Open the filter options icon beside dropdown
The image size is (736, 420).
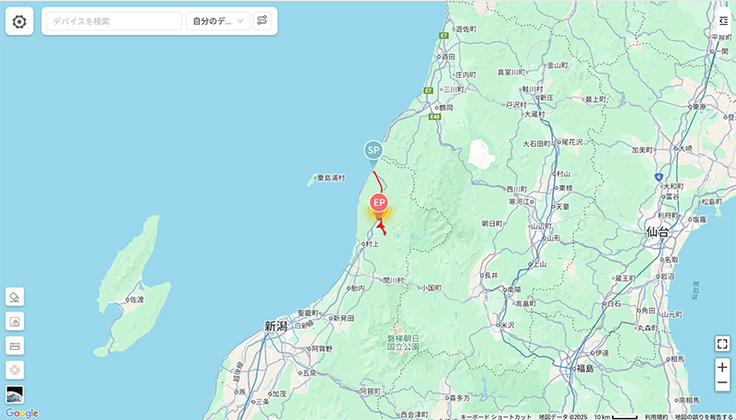coord(262,21)
